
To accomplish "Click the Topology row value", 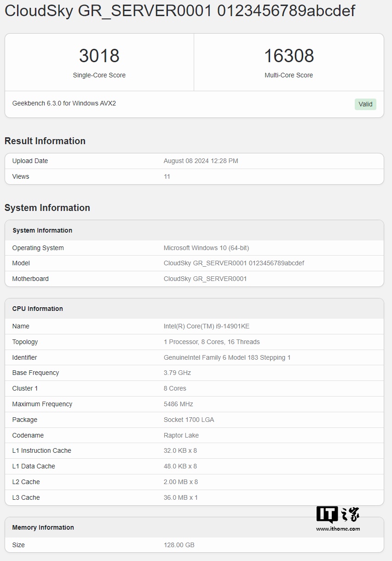I will click(212, 342).
